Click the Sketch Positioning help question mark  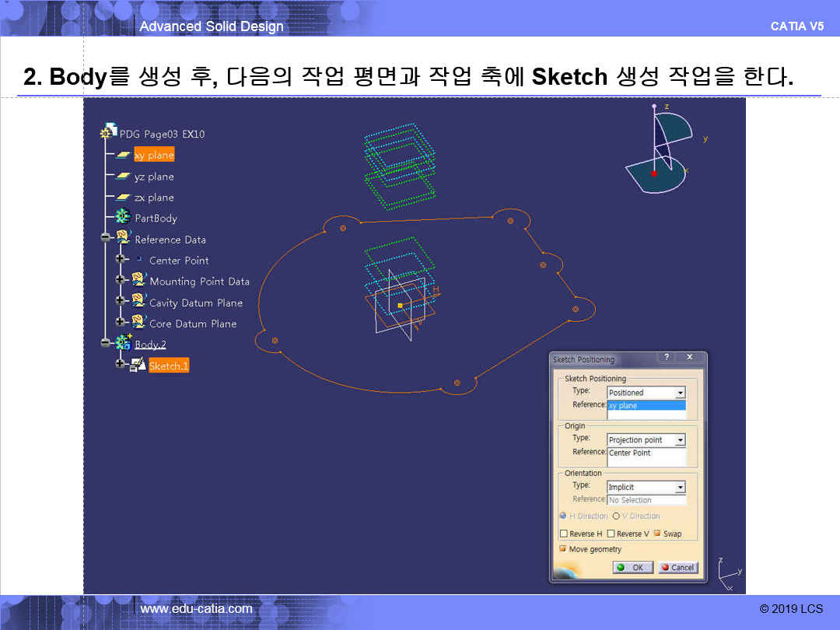(666, 358)
